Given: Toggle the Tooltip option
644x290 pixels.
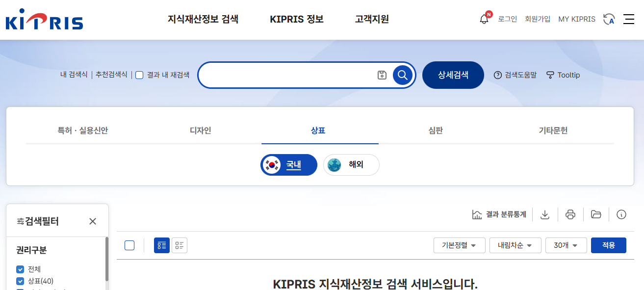Looking at the screenshot, I should pyautogui.click(x=563, y=75).
